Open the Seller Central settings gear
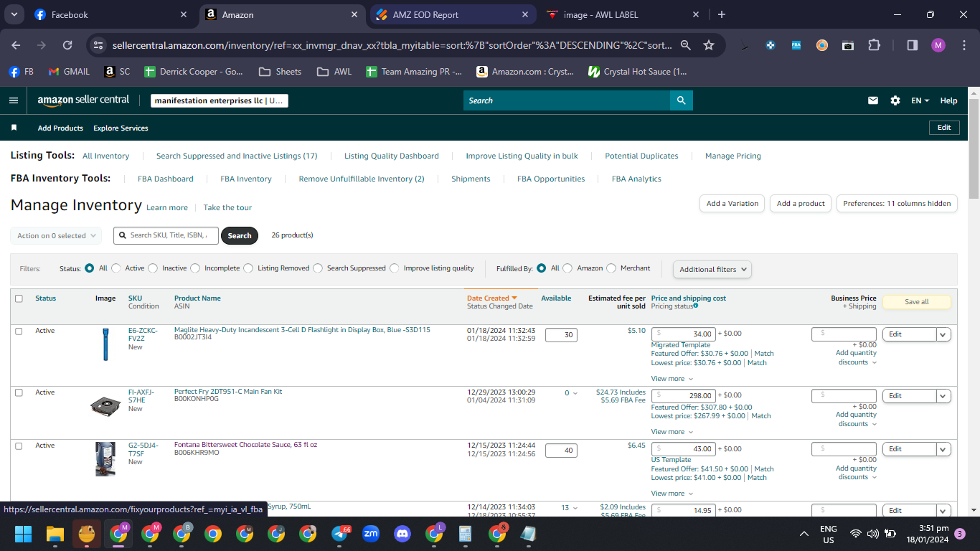 point(895,100)
